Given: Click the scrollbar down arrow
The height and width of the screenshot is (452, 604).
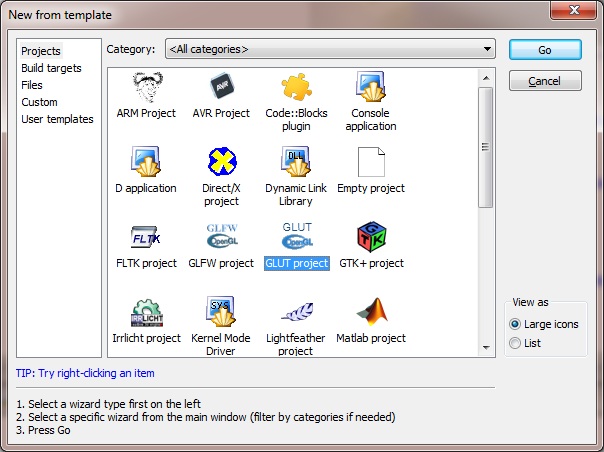Looking at the screenshot, I should click(x=486, y=348).
